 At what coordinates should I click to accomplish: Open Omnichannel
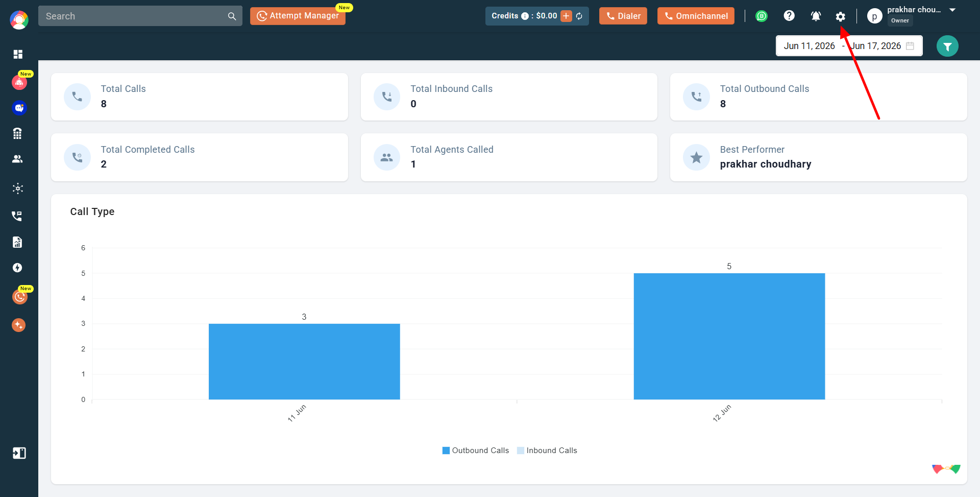tap(696, 16)
